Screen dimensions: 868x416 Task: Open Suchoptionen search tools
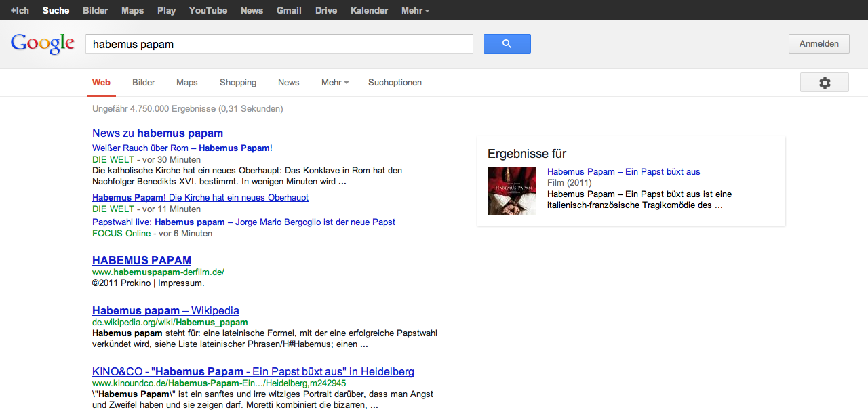point(395,83)
